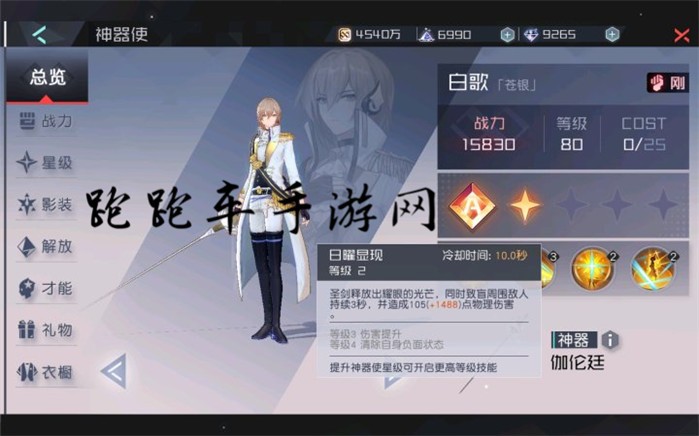
Task: Open the 星级 star level section
Action: tap(46, 163)
